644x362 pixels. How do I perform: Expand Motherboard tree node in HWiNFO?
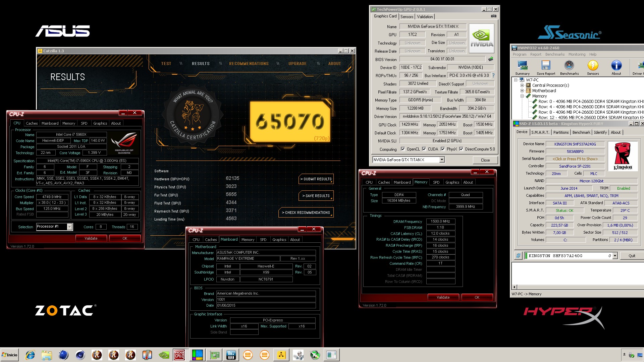pyautogui.click(x=522, y=90)
